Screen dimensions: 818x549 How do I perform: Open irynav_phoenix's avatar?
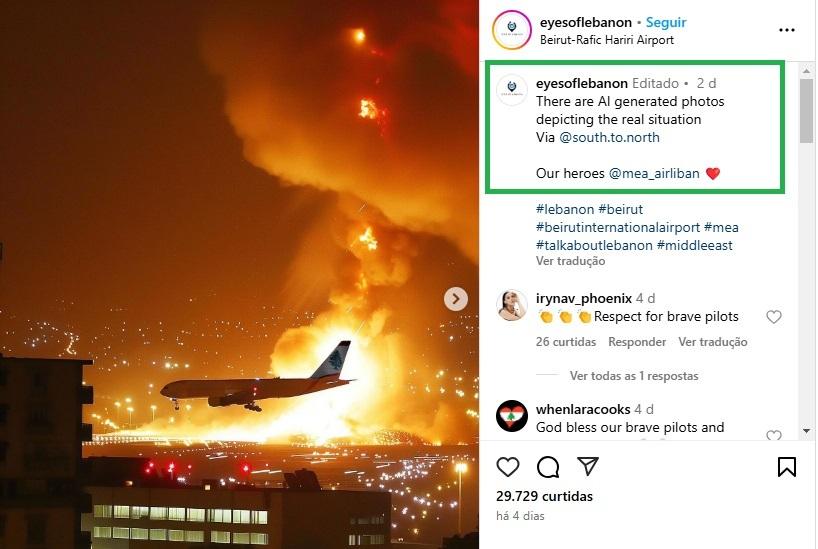click(511, 305)
